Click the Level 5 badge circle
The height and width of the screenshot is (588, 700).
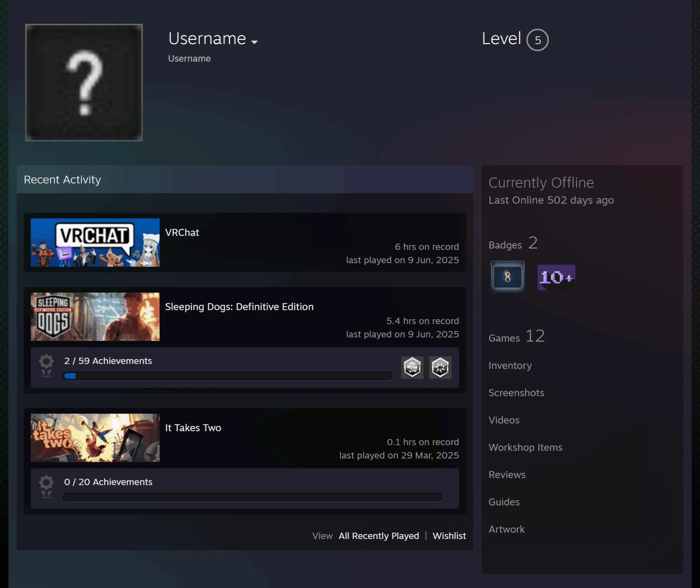coord(537,40)
